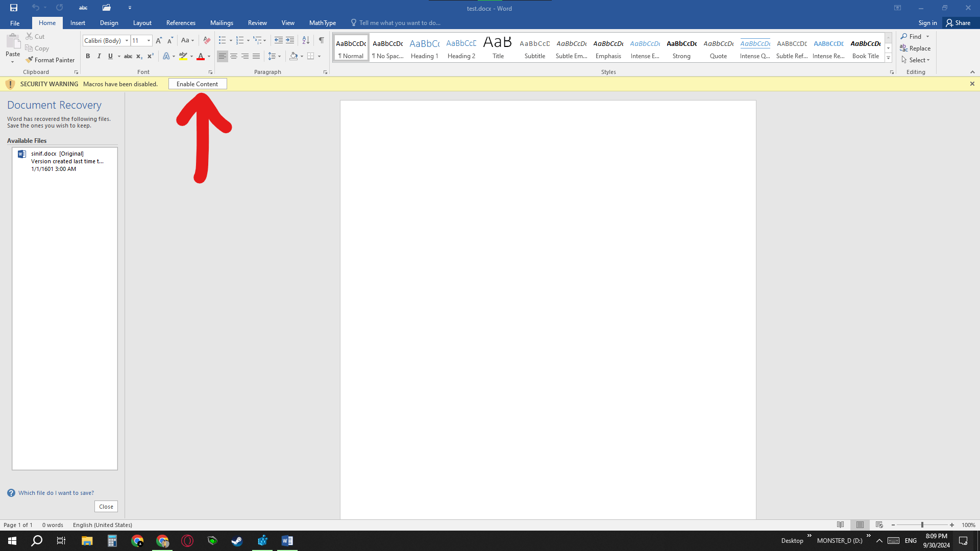The width and height of the screenshot is (980, 551).
Task: Click the Cut scissors icon
Action: coord(29,36)
